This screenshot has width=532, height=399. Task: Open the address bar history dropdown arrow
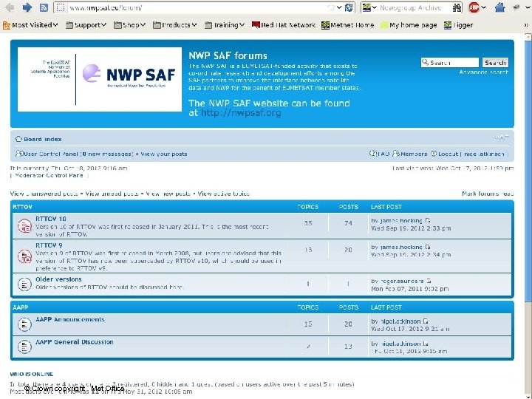(x=339, y=7)
